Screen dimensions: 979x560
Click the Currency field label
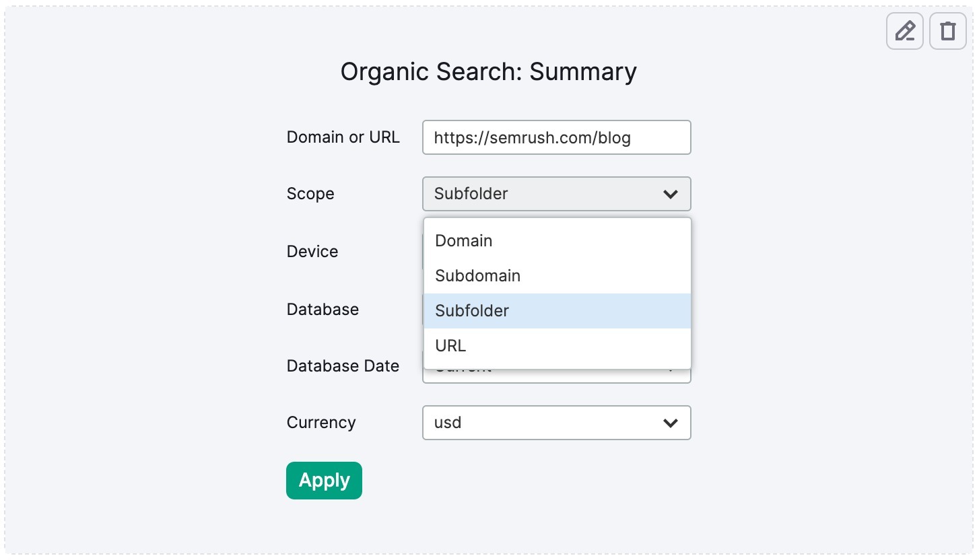click(x=320, y=423)
